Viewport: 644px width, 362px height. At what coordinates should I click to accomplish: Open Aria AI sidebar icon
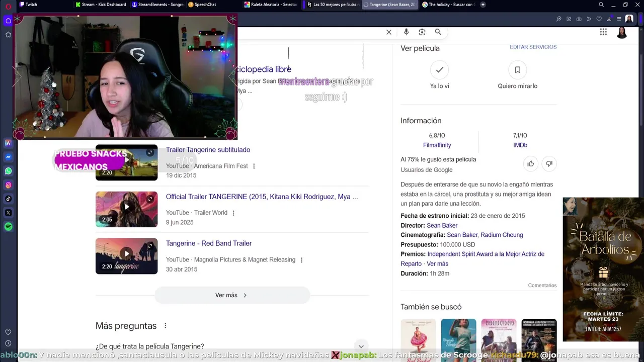click(8, 143)
